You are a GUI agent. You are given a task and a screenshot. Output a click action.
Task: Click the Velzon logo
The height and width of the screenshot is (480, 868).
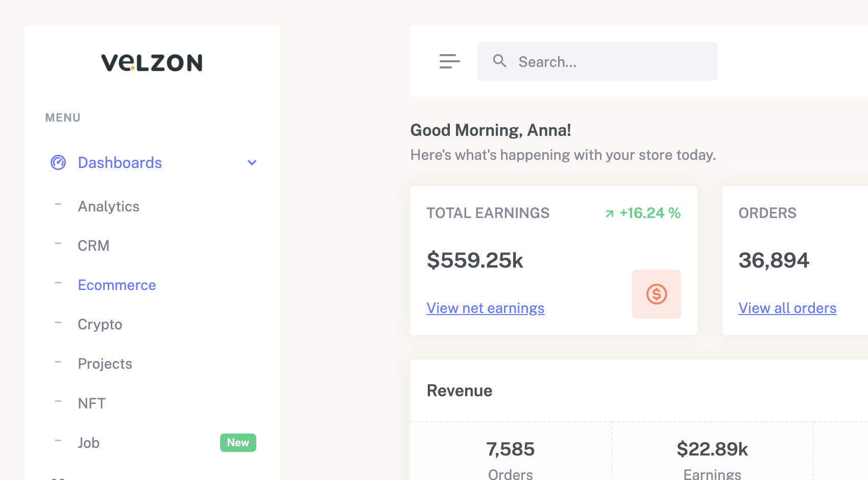[x=152, y=62]
